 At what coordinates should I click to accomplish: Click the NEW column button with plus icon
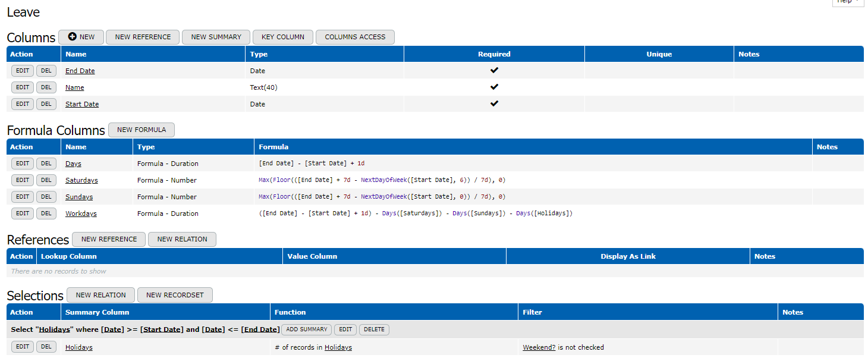81,37
